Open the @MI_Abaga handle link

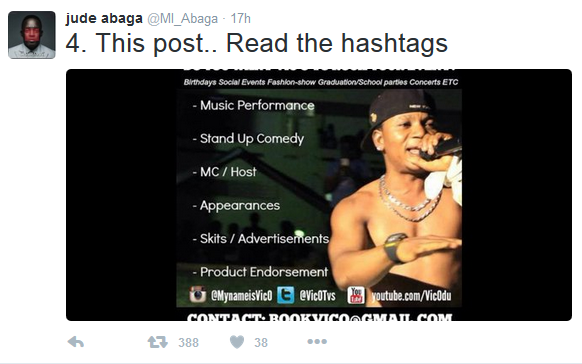click(183, 19)
